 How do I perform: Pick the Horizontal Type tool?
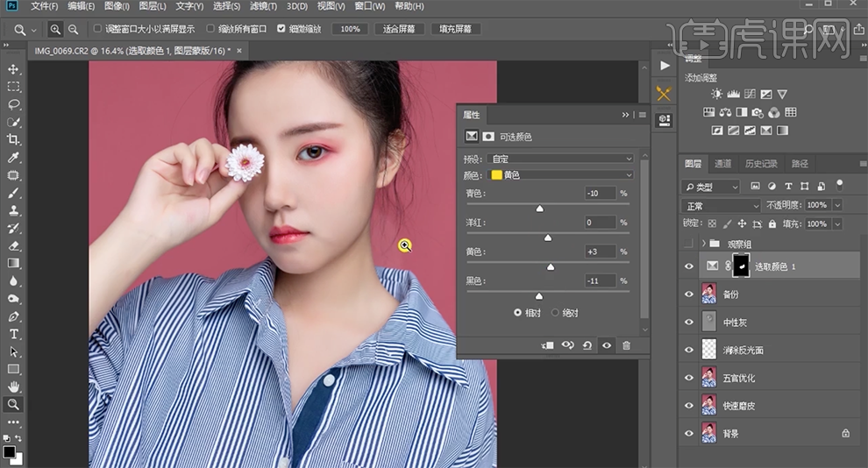(x=13, y=334)
